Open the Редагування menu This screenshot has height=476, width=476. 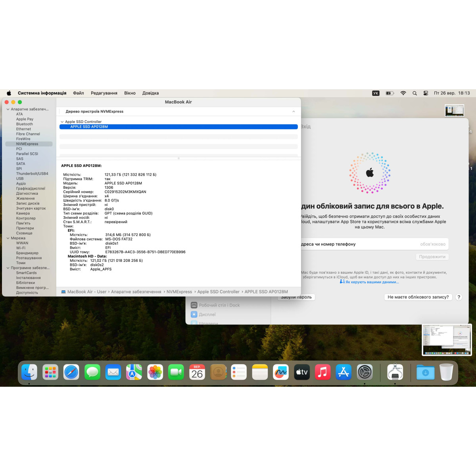coord(104,93)
